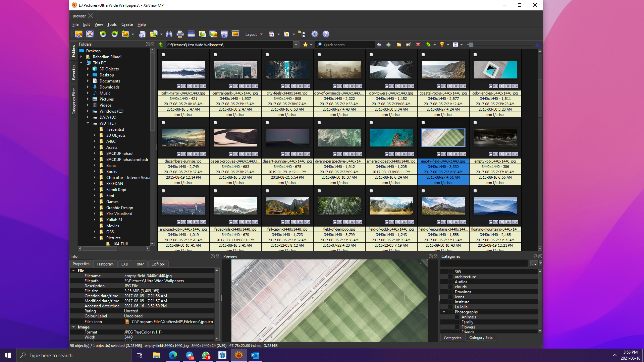Check the architecture category box
Screen dimensions: 644x362
(450, 277)
